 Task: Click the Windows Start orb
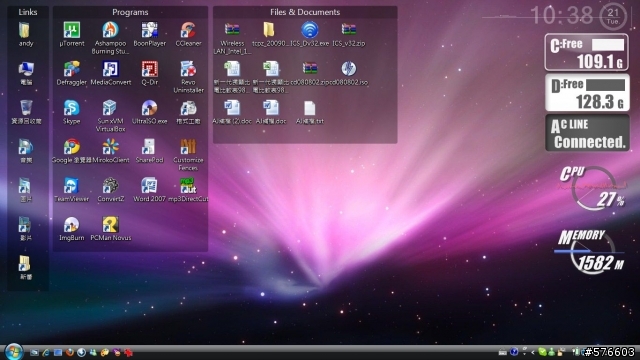pyautogui.click(x=13, y=351)
